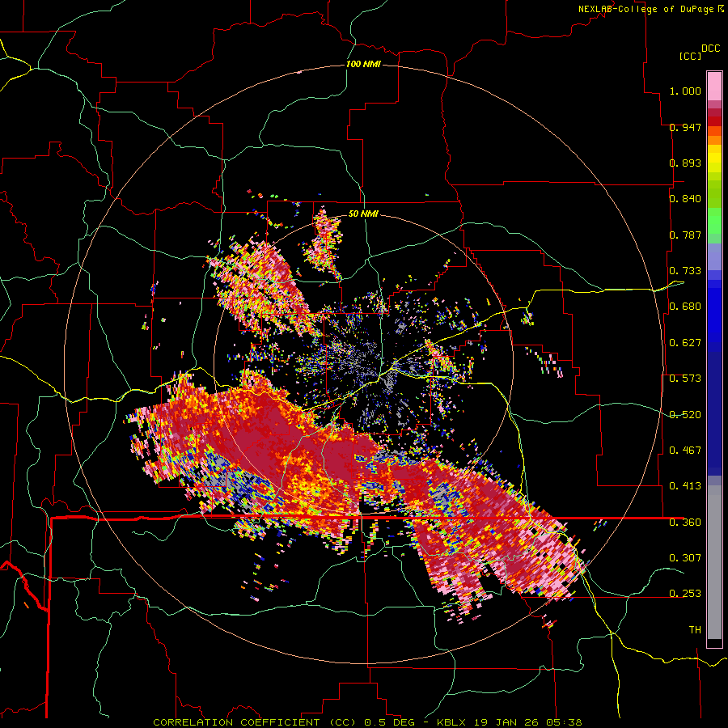Screen dimensions: 728x728
Task: Click the 0.680 scale value
Action: 685,307
